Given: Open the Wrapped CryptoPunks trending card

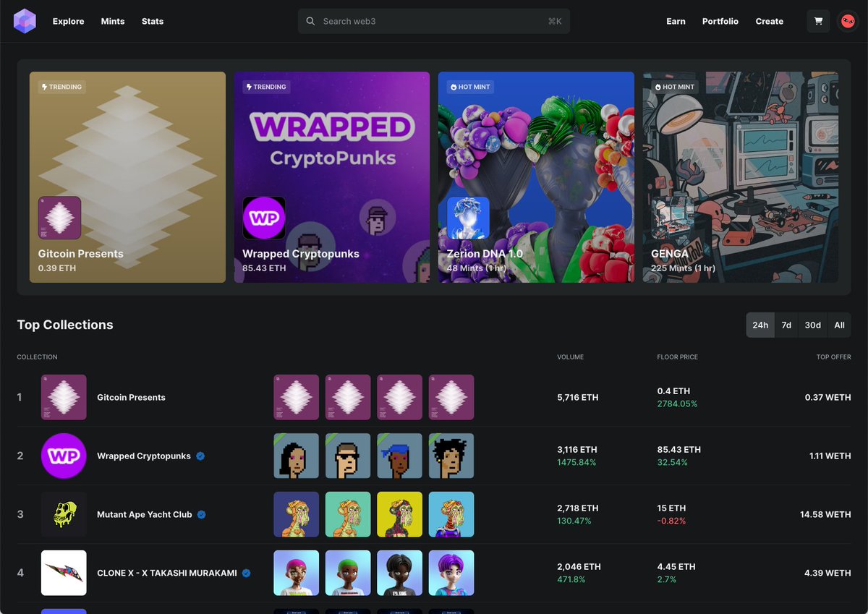Looking at the screenshot, I should click(332, 177).
